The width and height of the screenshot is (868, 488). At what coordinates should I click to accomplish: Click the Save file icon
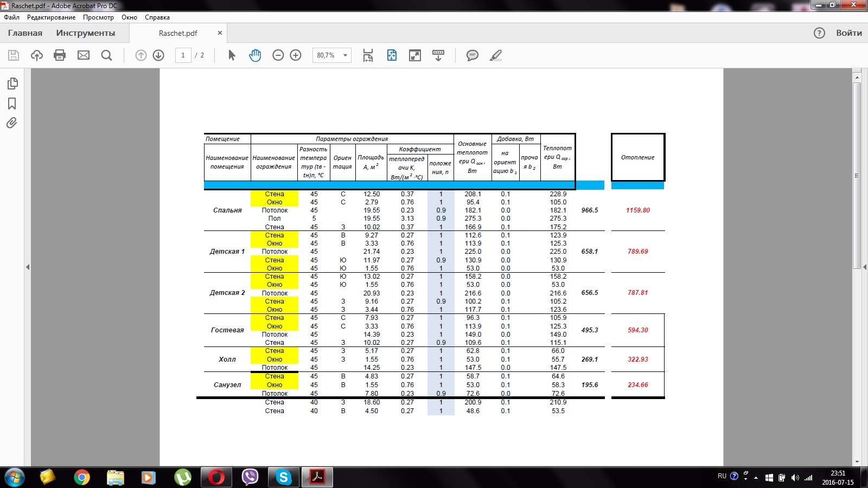point(14,55)
